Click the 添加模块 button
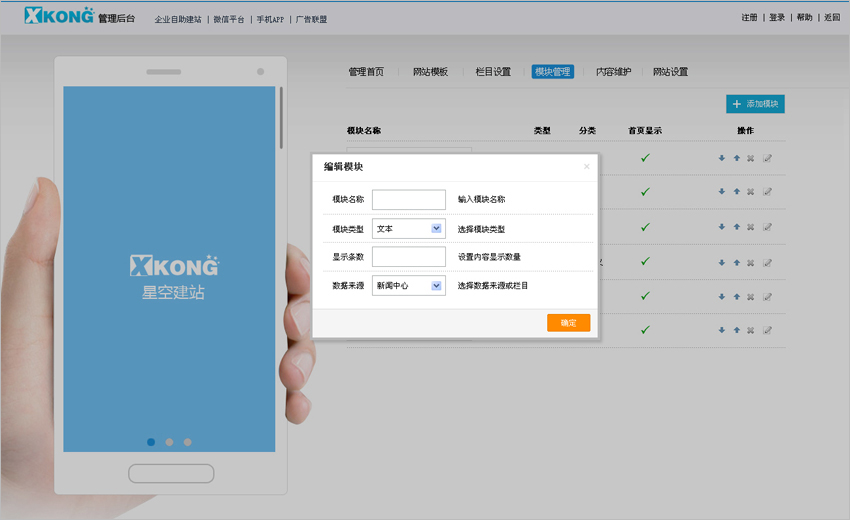This screenshot has width=850, height=520. point(755,104)
